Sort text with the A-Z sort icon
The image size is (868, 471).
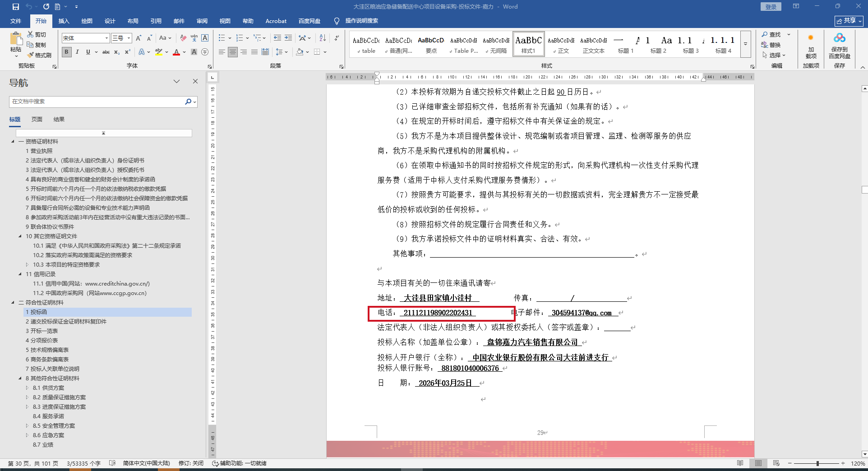323,38
